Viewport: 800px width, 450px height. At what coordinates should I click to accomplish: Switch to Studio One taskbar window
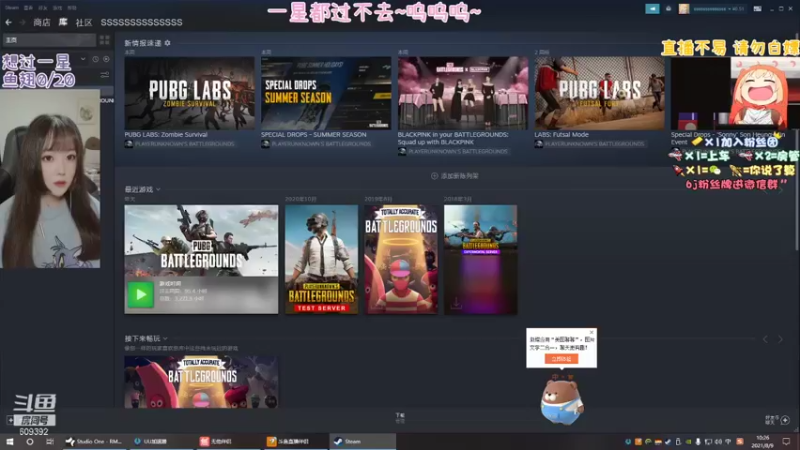[94, 441]
